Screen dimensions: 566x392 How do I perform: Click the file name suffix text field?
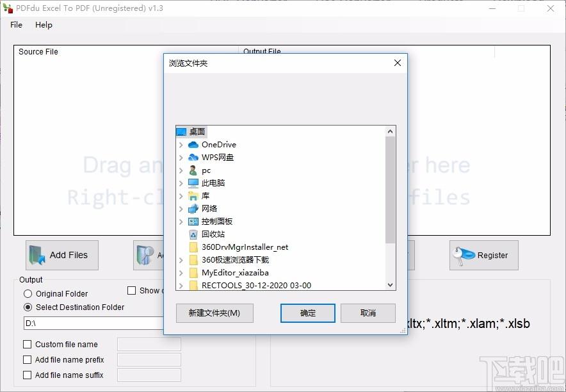pyautogui.click(x=149, y=375)
